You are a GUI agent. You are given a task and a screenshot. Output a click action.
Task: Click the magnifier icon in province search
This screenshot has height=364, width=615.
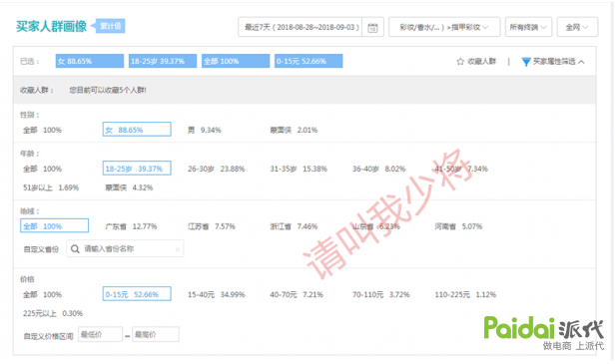[75, 248]
